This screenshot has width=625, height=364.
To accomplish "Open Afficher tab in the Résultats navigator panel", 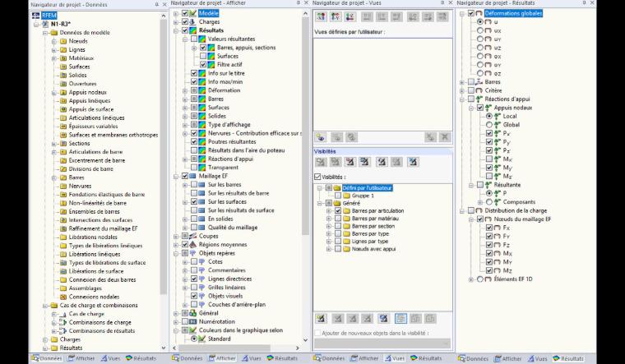I will point(508,358).
